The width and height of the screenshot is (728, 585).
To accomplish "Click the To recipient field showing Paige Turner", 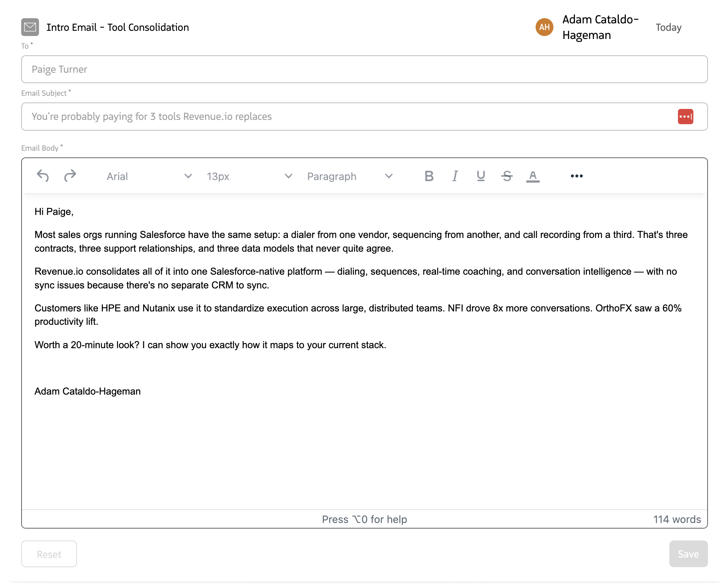I will [364, 69].
